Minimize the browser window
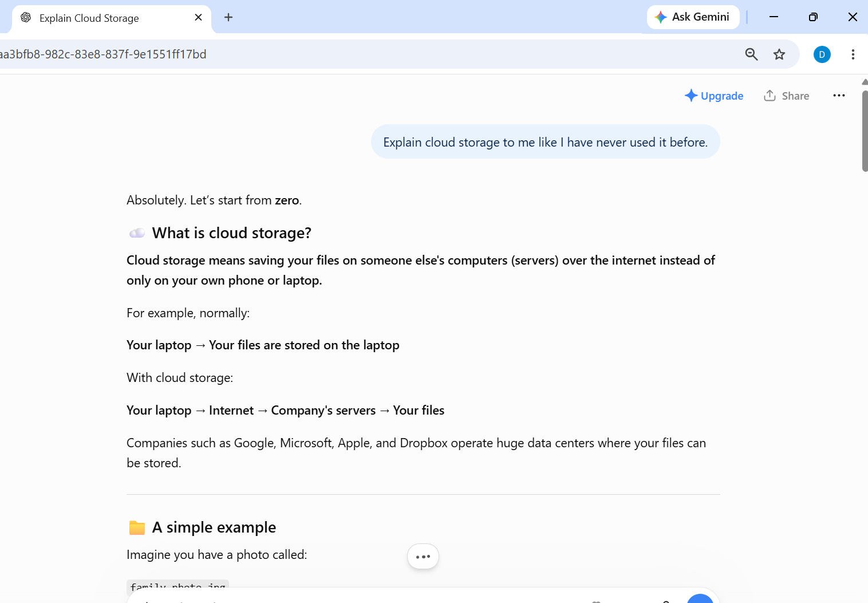Image resolution: width=868 pixels, height=603 pixels. coord(774,17)
